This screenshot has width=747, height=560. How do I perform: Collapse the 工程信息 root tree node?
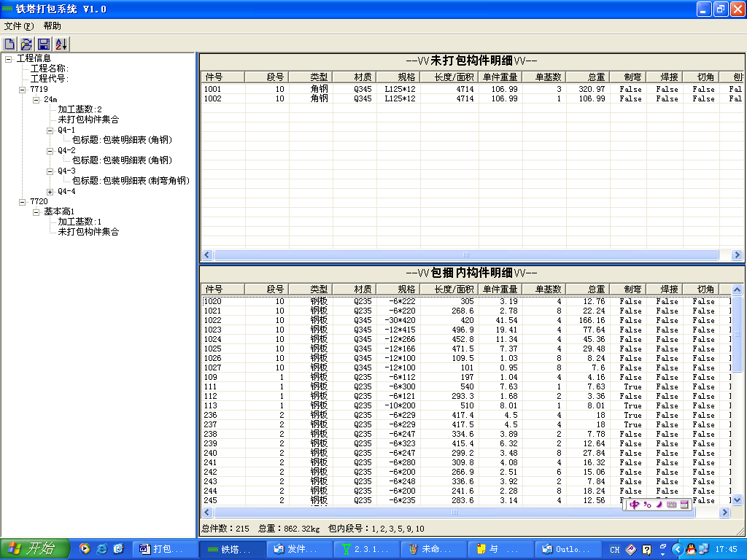[x=8, y=59]
